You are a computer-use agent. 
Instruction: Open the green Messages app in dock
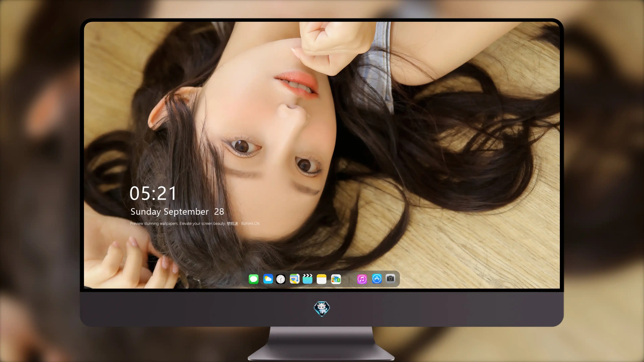click(x=254, y=279)
